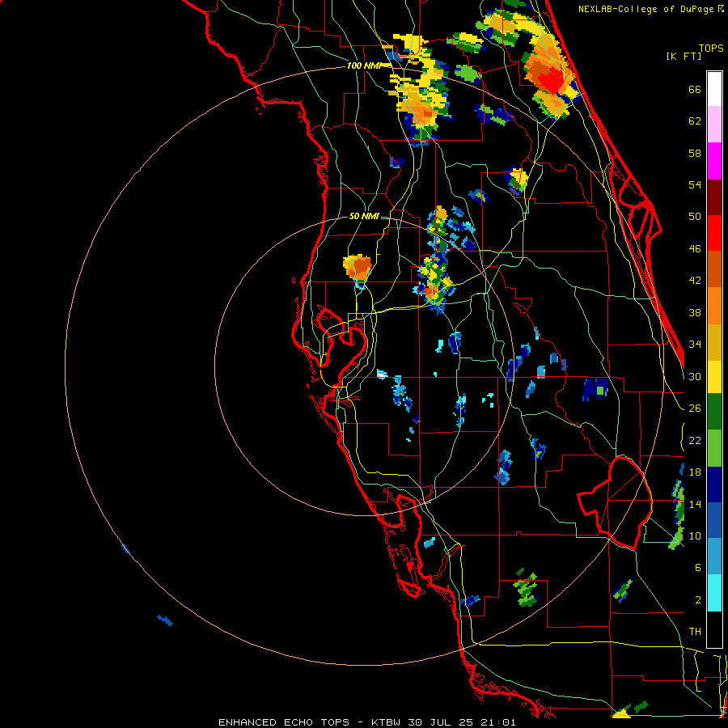Click the ENHANCED ECHO TOPS caption text

(284, 722)
